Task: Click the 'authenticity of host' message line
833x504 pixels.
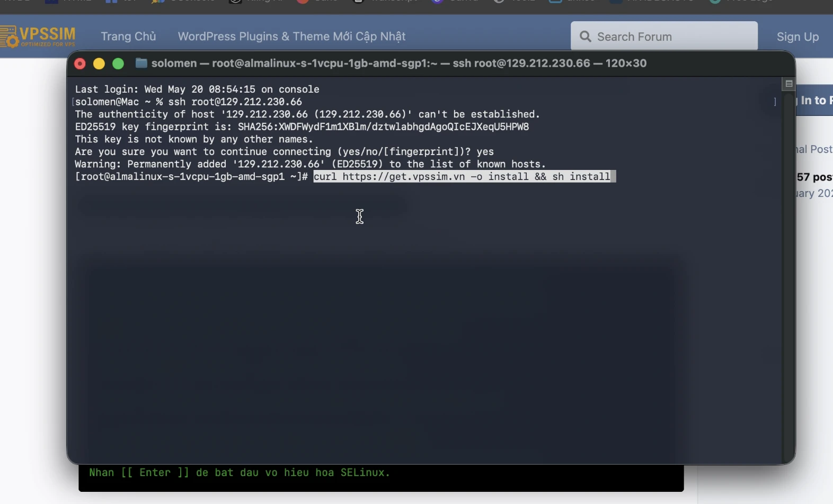Action: [x=307, y=114]
